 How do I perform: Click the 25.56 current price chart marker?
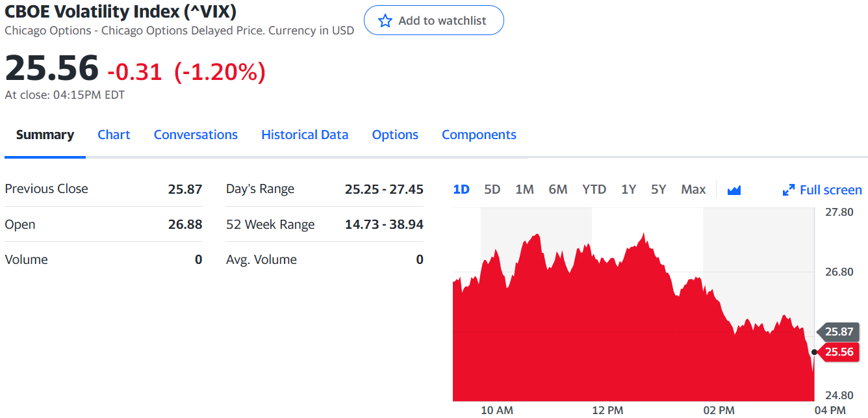(837, 352)
